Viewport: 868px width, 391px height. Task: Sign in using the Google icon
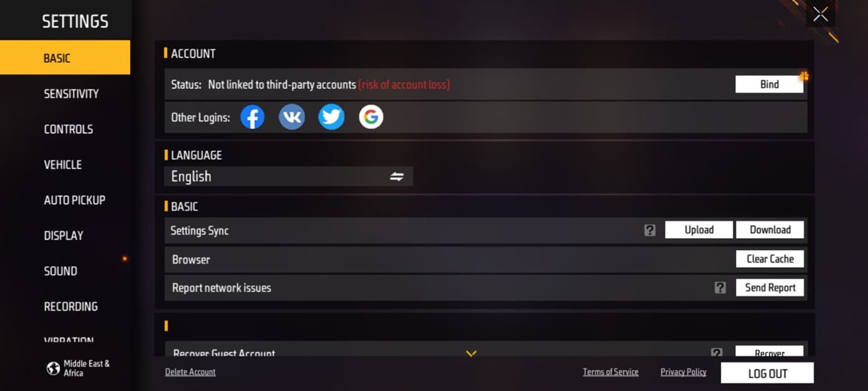[371, 117]
